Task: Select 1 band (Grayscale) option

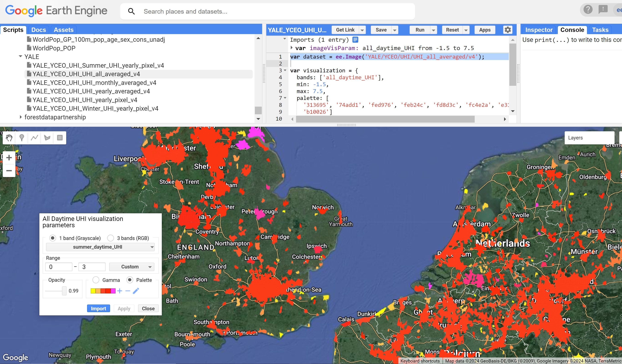Action: click(53, 238)
